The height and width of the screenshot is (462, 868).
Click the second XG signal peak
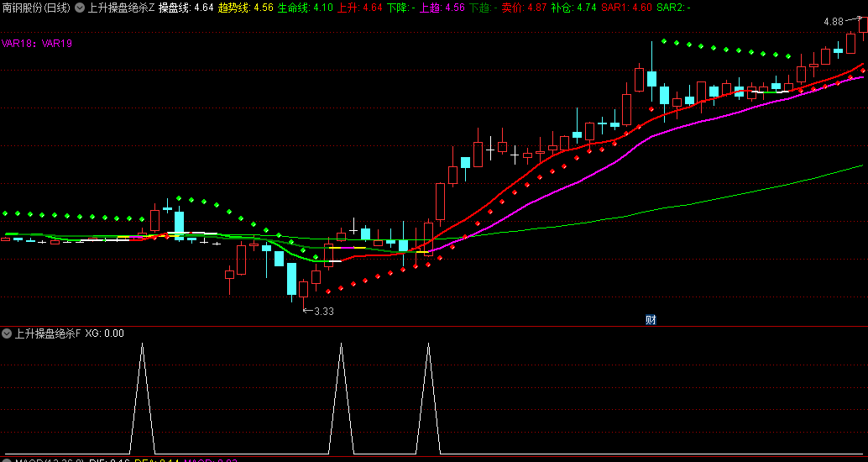point(341,344)
